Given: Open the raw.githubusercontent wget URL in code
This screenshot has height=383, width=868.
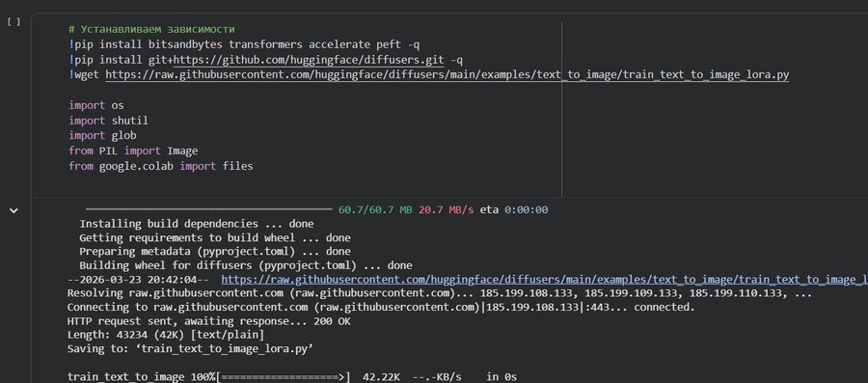Looking at the screenshot, I should pyautogui.click(x=448, y=74).
